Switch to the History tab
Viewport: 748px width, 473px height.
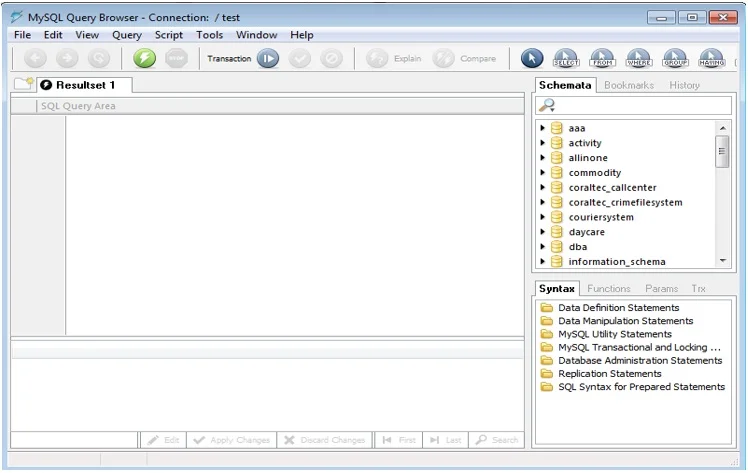[684, 85]
